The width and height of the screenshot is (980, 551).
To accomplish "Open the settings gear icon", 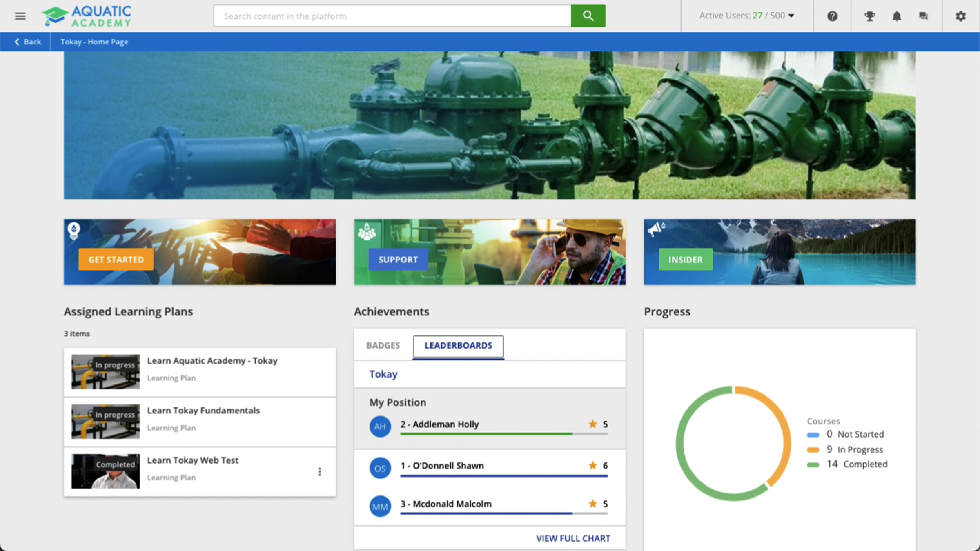I will coord(960,16).
